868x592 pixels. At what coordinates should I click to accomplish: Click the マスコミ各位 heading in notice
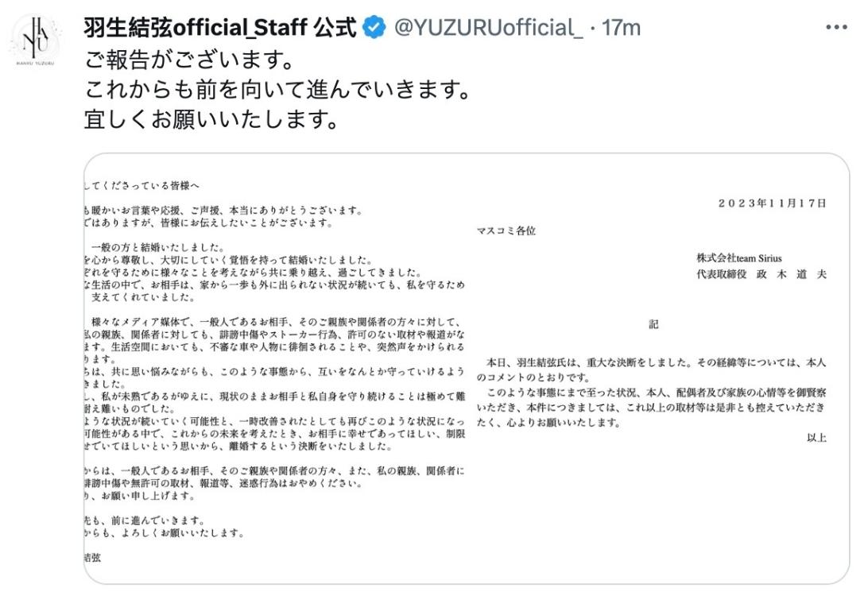coord(506,230)
